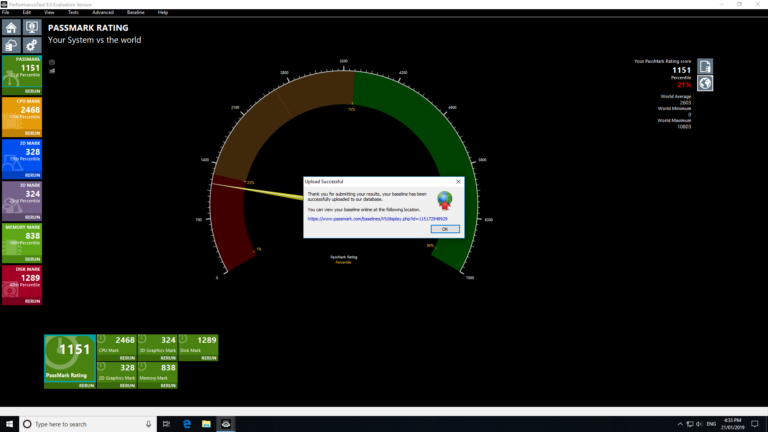The width and height of the screenshot is (768, 432).
Task: Close the Upload Successful dialog with X
Action: click(x=458, y=182)
